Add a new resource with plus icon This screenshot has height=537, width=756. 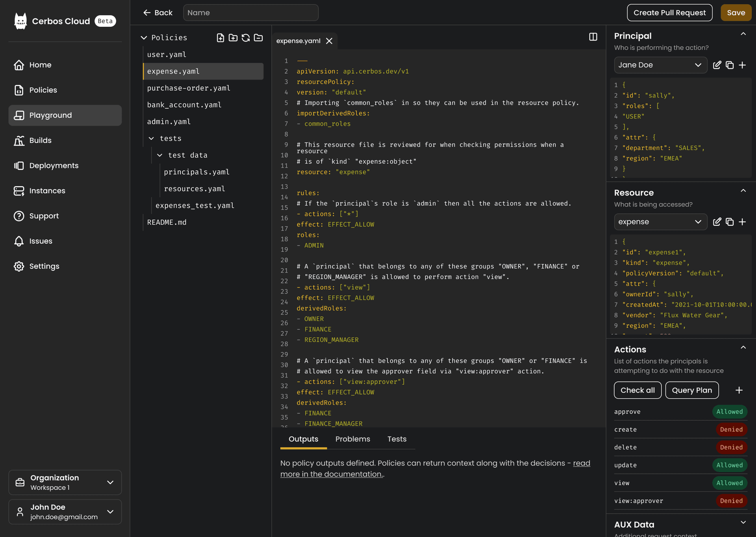tap(742, 222)
